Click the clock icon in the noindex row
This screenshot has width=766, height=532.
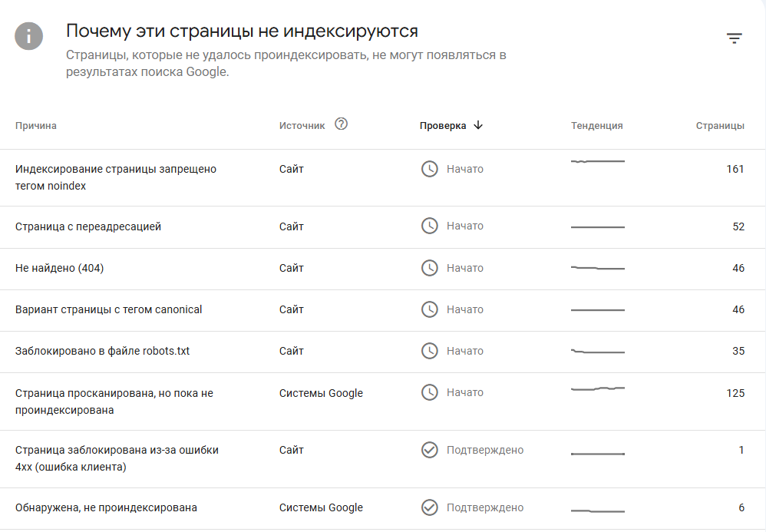430,169
